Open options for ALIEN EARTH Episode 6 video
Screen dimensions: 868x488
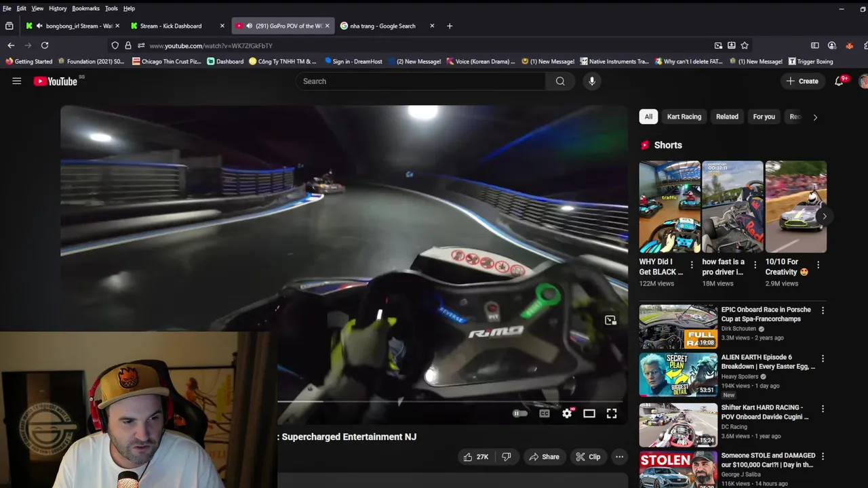pos(823,358)
